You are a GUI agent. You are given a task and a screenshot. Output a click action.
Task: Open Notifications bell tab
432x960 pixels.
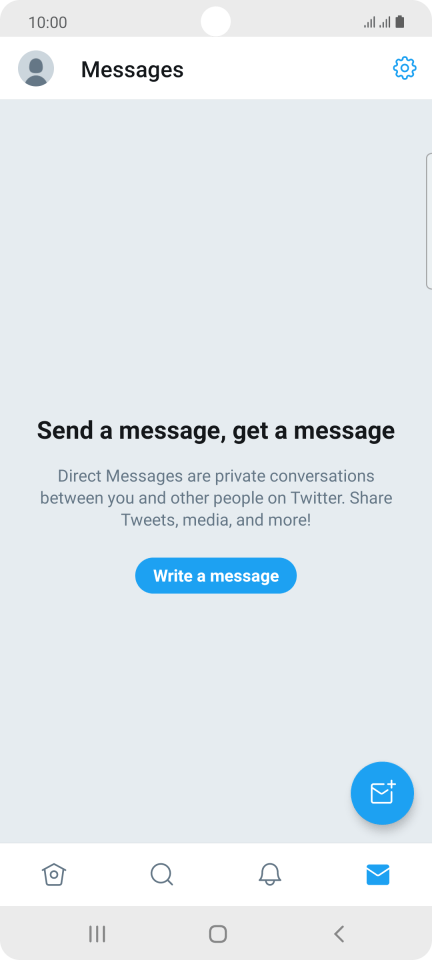coord(270,874)
